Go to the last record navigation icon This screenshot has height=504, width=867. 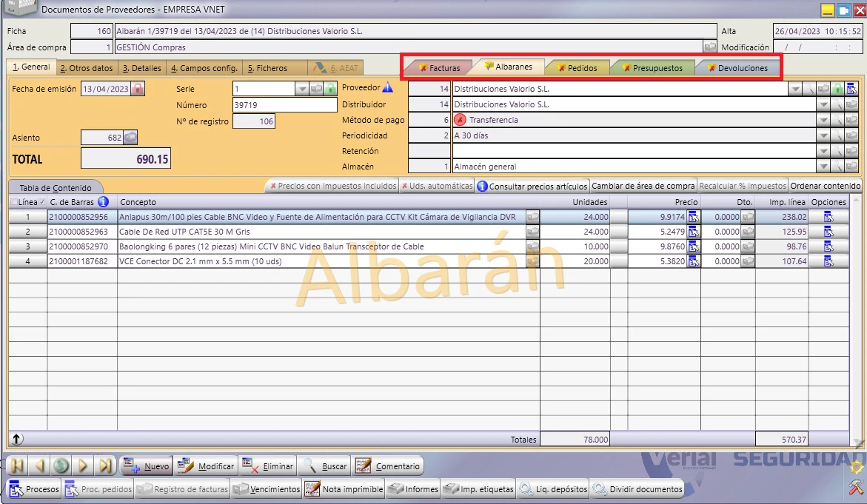(104, 466)
